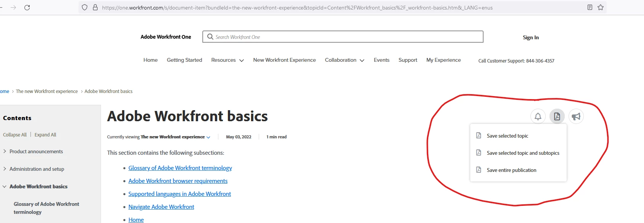Open Glossary of Adobe Workfront terminology link

click(180, 168)
